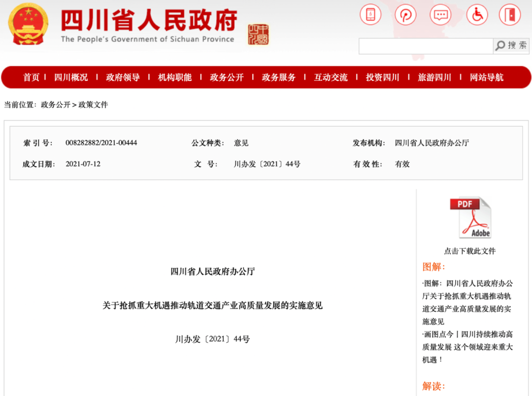Open the wheelchair accessibility icon
The width and height of the screenshot is (532, 396).
pyautogui.click(x=476, y=15)
